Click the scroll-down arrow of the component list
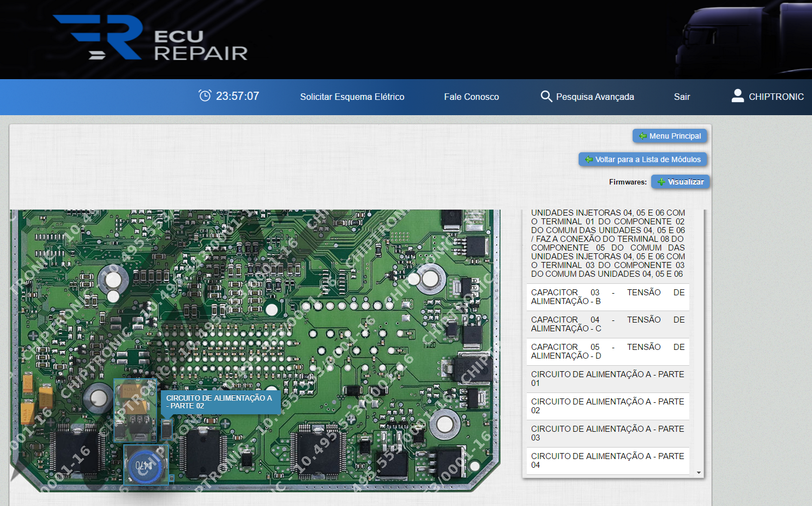Screen dimensions: 812x506 699,473
